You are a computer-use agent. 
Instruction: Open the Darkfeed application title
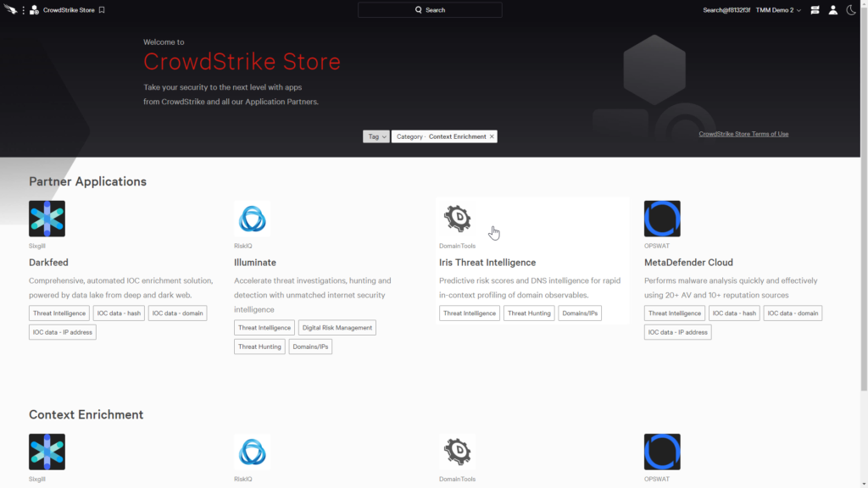click(x=48, y=263)
